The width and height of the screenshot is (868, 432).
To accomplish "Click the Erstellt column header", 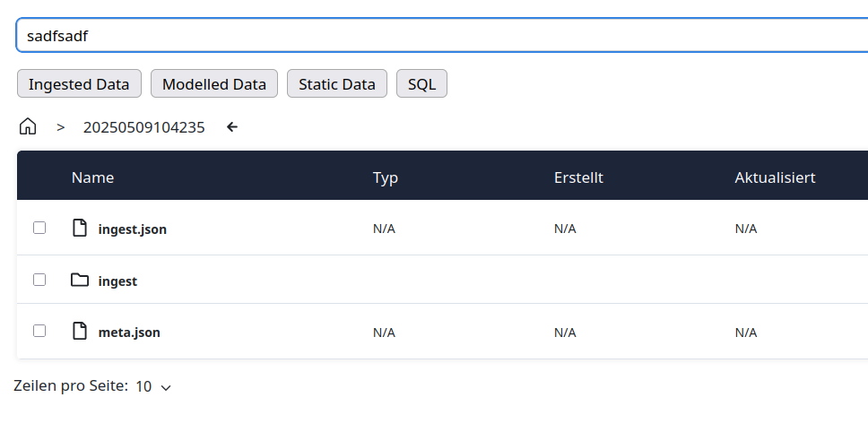I will point(578,177).
